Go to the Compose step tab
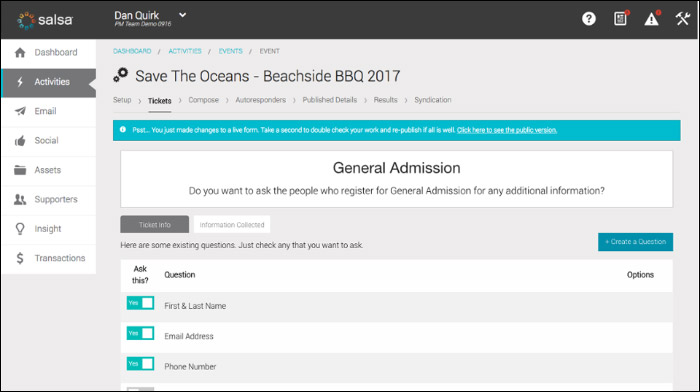 click(x=204, y=100)
